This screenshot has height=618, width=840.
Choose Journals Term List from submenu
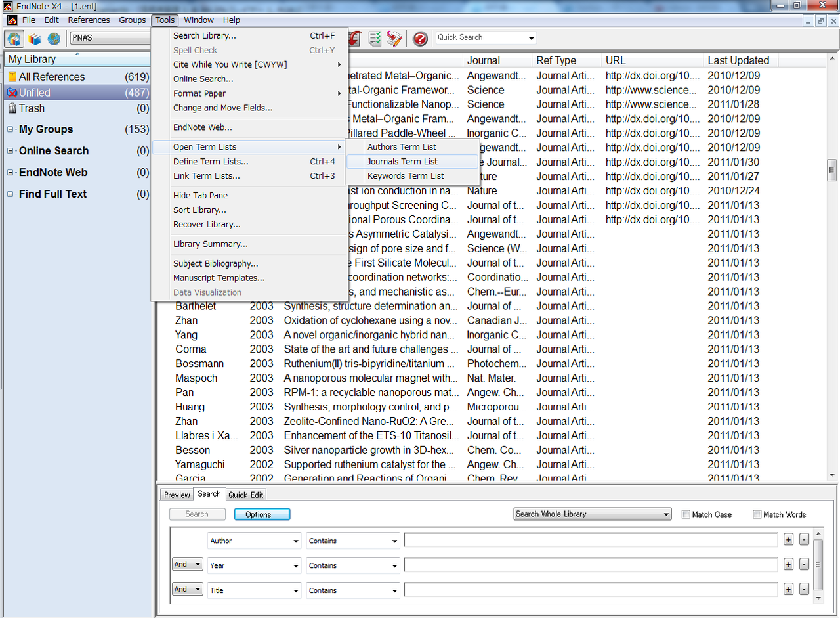point(412,162)
